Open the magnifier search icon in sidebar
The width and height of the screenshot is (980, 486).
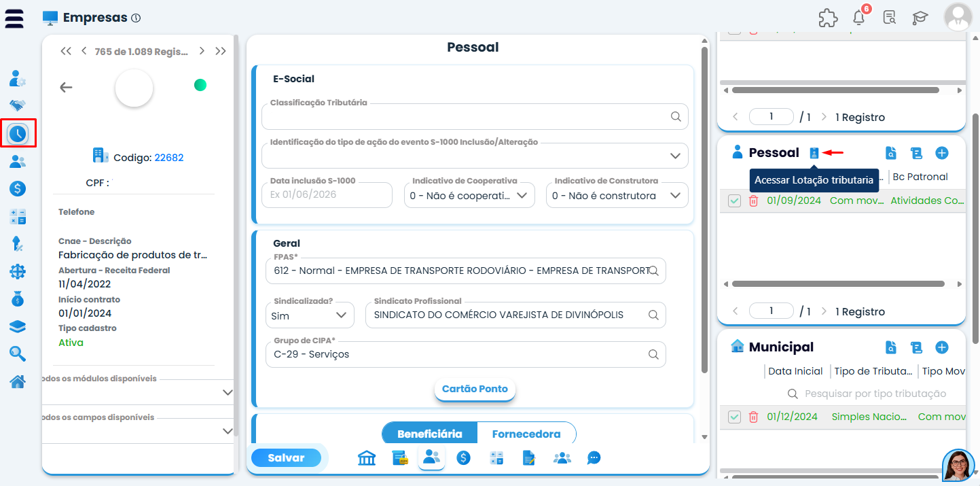18,353
